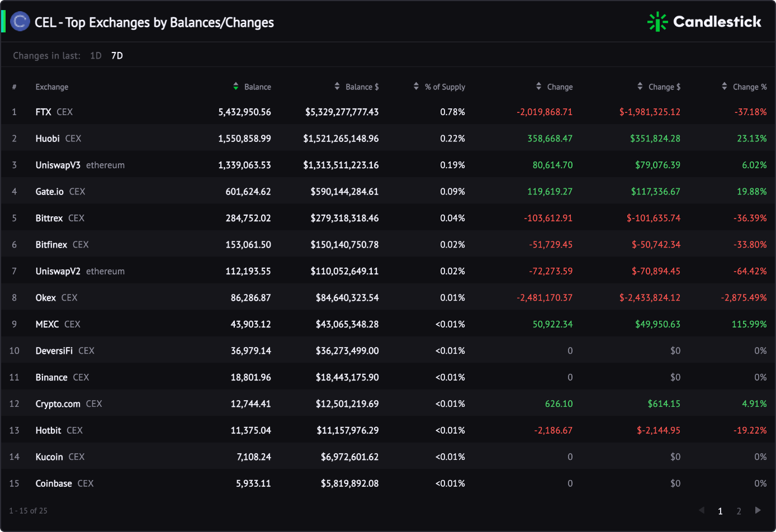Click the Coinbase exchange row
The image size is (776, 532).
click(x=388, y=483)
